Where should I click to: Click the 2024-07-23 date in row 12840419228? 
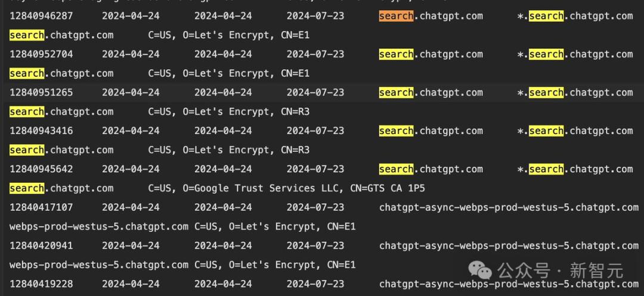315,283
